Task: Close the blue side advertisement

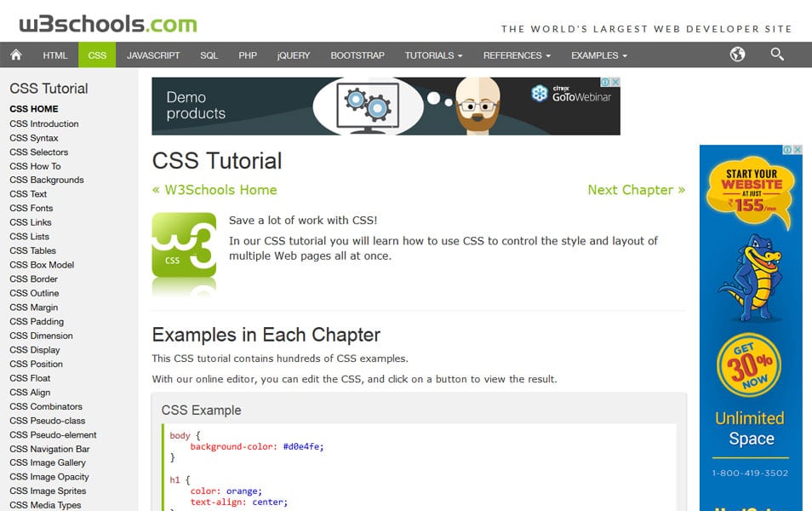Action: 798,149
